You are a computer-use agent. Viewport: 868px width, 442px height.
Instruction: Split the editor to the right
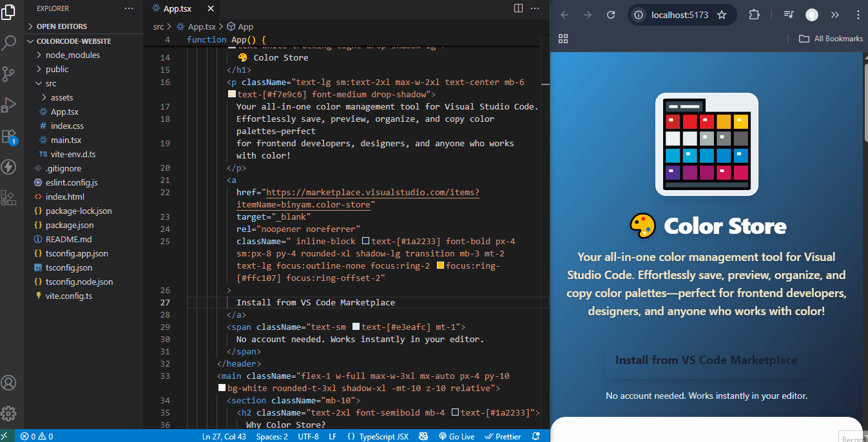pyautogui.click(x=518, y=8)
